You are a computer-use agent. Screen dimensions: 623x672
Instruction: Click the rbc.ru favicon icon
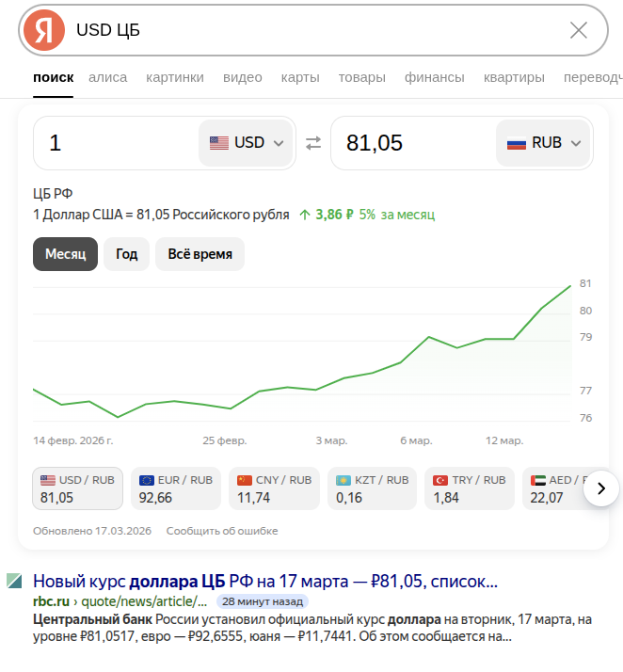click(14, 581)
